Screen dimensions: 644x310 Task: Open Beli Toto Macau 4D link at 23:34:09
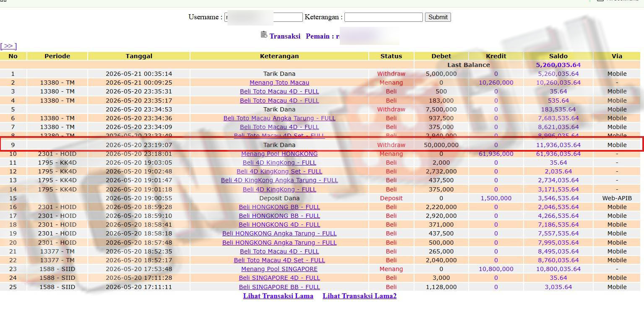tap(279, 127)
